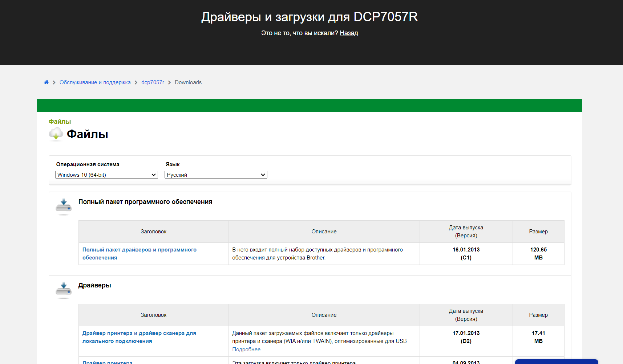Open the Операционная система dropdown
Image resolution: width=623 pixels, height=364 pixels.
point(106,175)
